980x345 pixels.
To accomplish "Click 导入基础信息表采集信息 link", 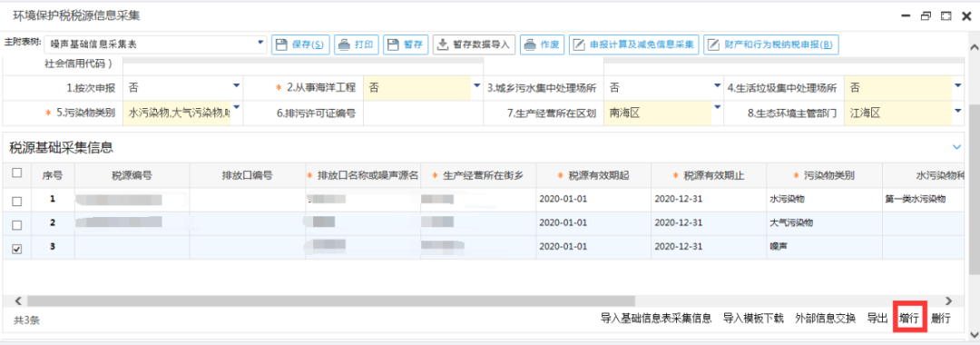I will click(x=656, y=318).
